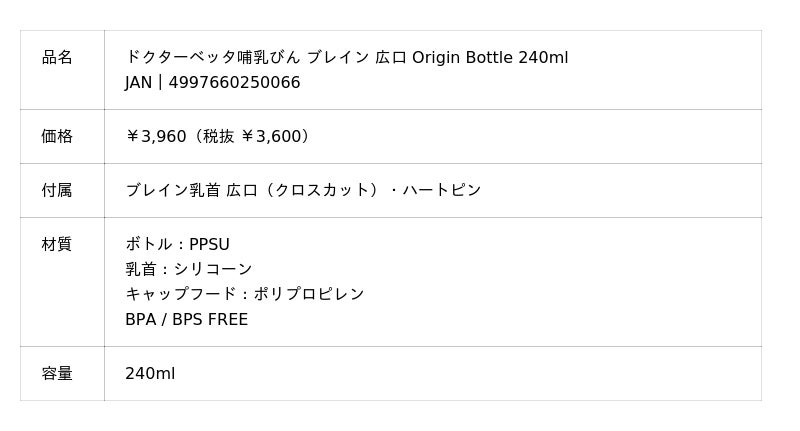800x431 pixels.
Task: Click the BPA / BPS FREE text
Action: pyautogui.click(x=186, y=320)
